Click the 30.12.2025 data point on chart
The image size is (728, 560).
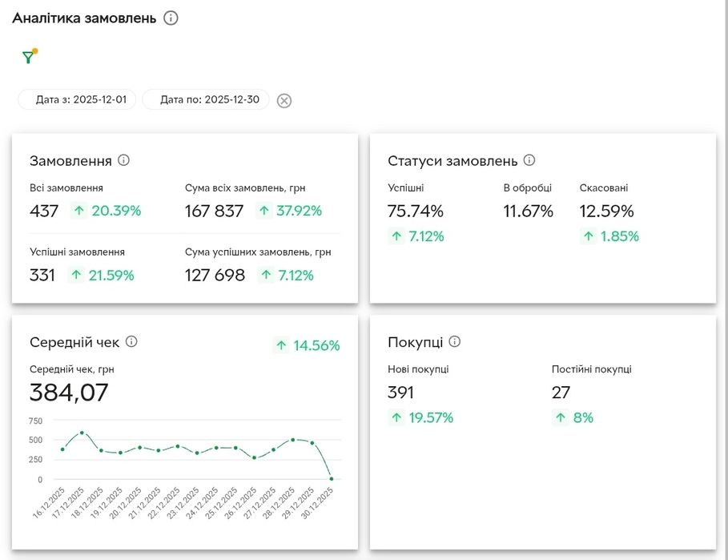[x=332, y=479]
